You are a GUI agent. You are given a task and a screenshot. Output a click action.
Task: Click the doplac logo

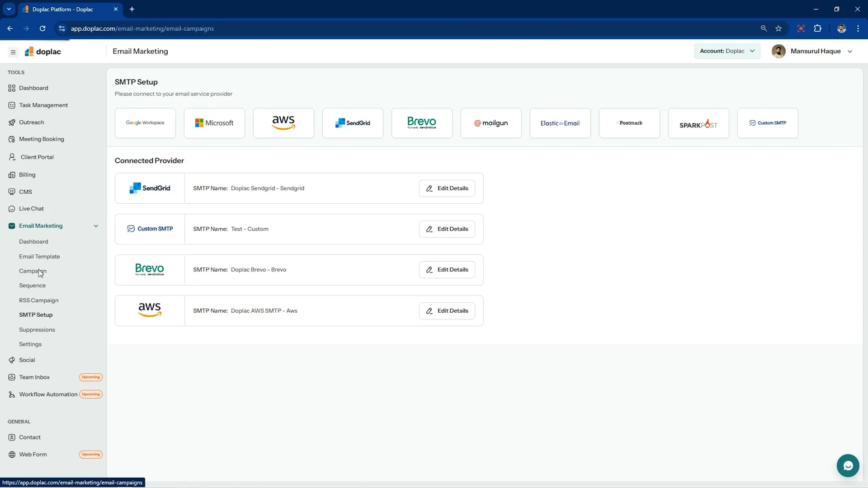[x=43, y=52]
